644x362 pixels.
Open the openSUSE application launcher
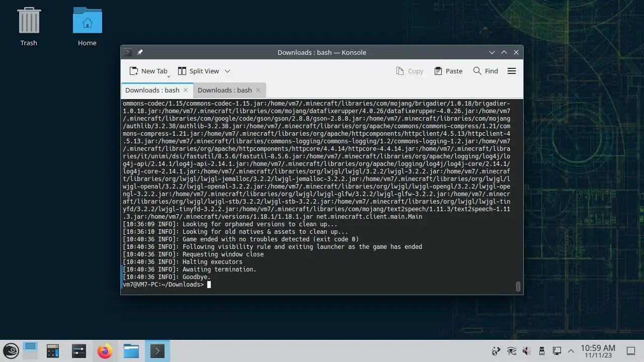(x=11, y=351)
